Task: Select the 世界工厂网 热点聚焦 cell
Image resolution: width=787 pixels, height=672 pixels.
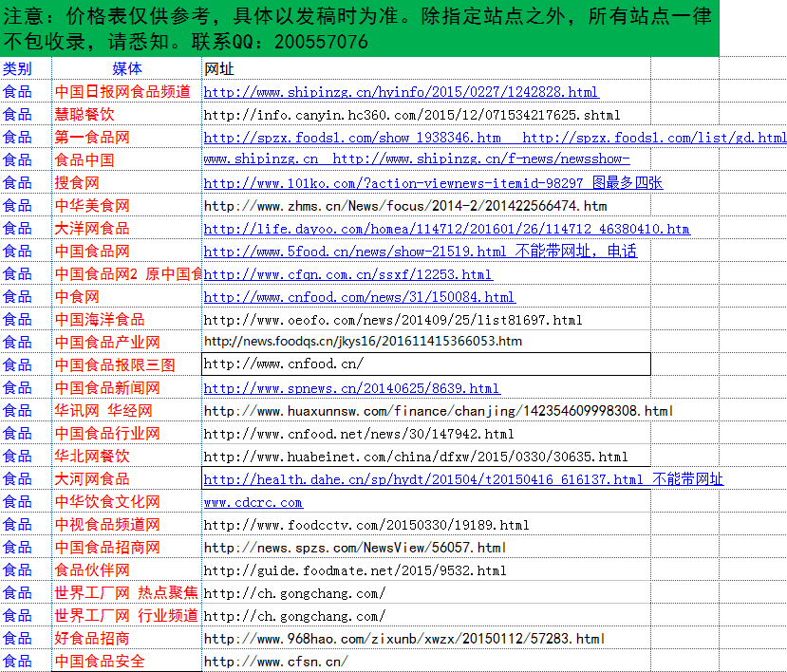Action: [x=126, y=593]
